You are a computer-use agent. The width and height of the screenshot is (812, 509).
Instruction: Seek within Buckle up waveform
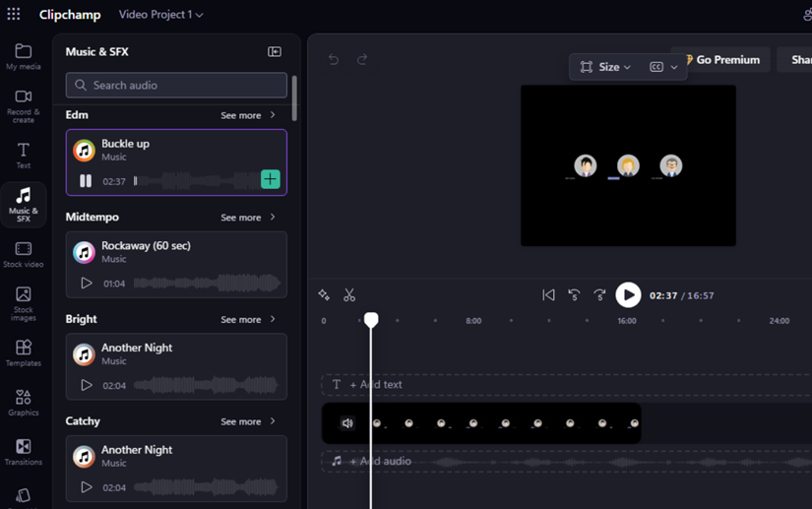[197, 181]
